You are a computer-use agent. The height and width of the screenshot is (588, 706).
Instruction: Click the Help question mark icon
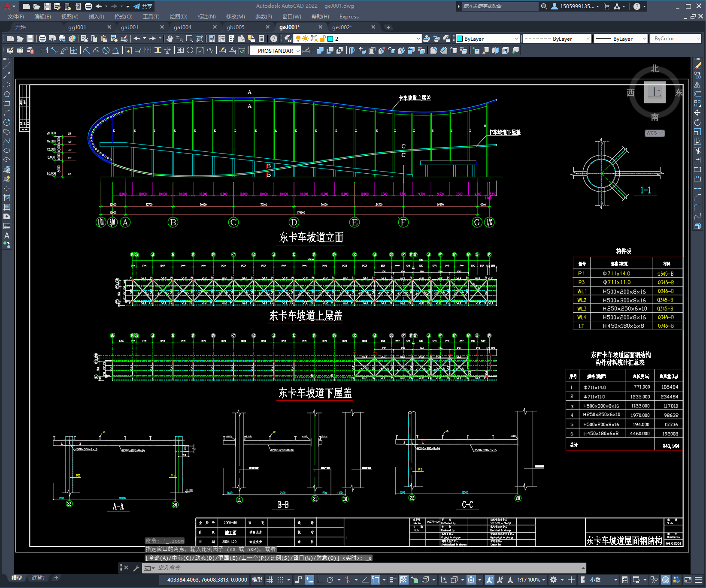(x=274, y=39)
